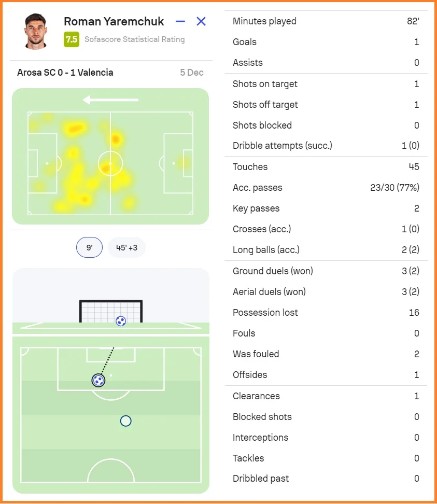Click the 5 Dec match date
437x504 pixels.
[x=192, y=73]
